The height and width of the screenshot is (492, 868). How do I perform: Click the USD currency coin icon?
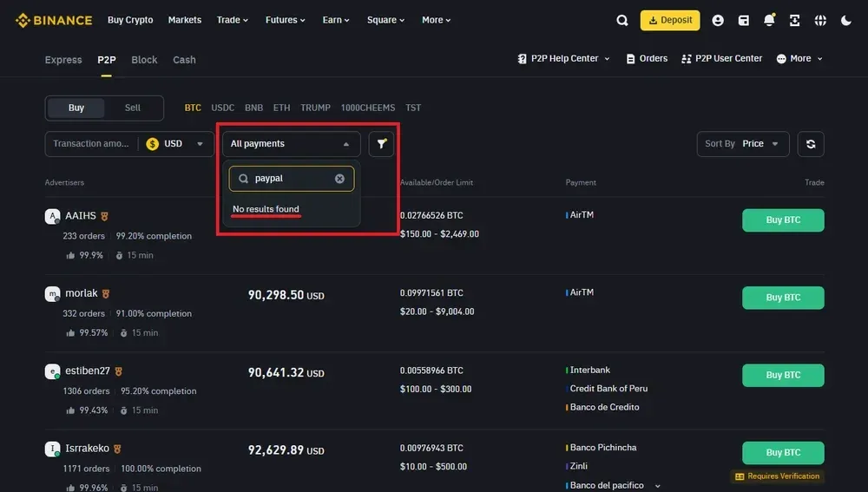[152, 144]
